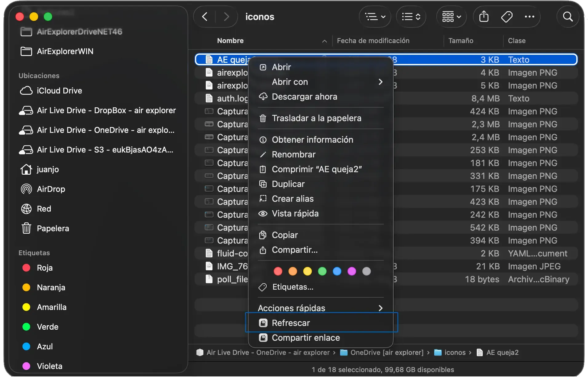Click the AirExplorerWIN folder icon

[x=26, y=51]
